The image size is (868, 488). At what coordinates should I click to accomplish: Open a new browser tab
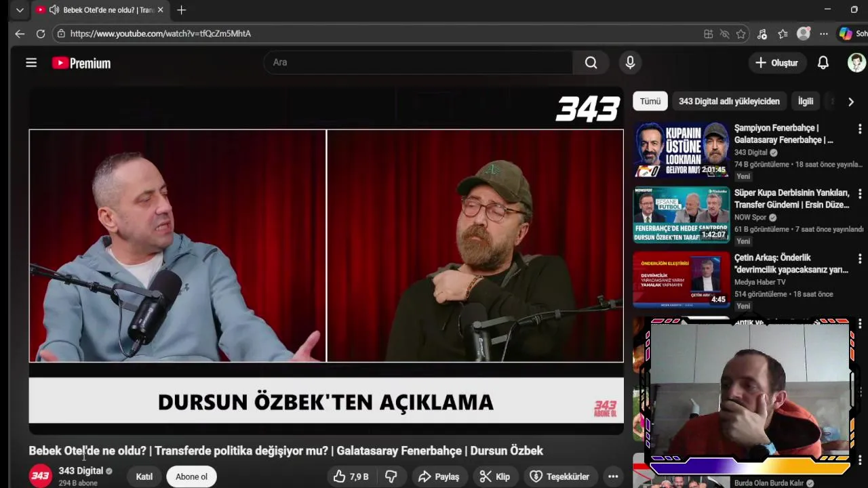(181, 10)
